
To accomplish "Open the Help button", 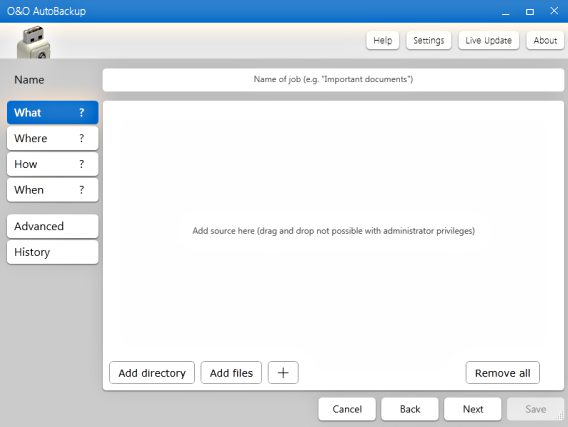I will click(383, 40).
